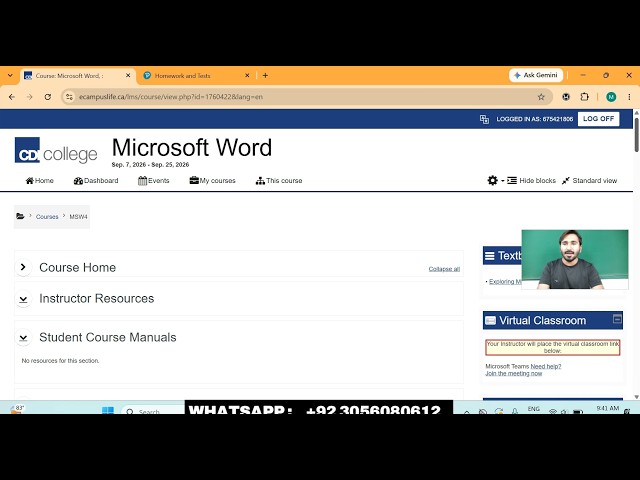Click the breadcrumb folder icon
640x480 pixels.
pyautogui.click(x=20, y=216)
